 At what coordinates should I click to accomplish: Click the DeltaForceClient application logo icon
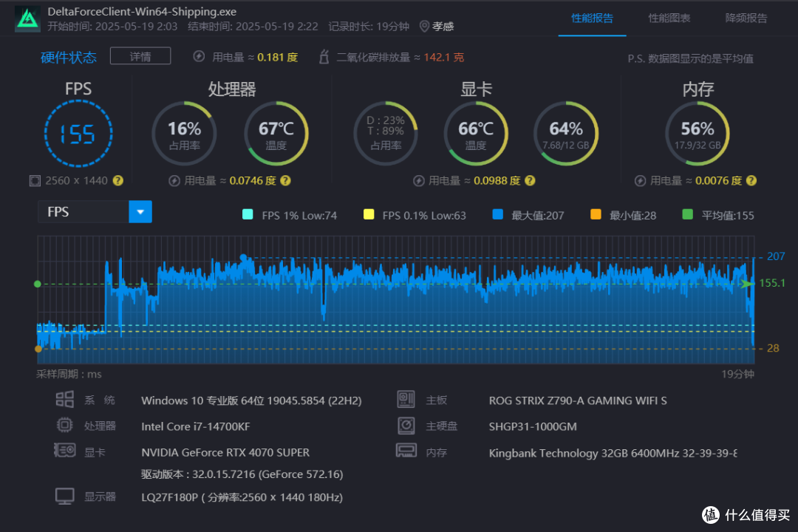(27, 19)
